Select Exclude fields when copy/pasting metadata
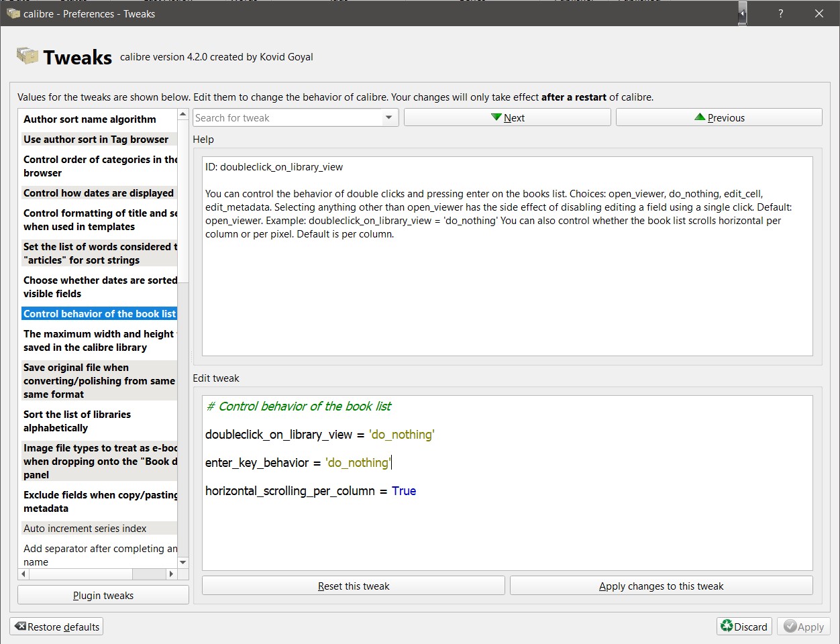 click(x=99, y=502)
